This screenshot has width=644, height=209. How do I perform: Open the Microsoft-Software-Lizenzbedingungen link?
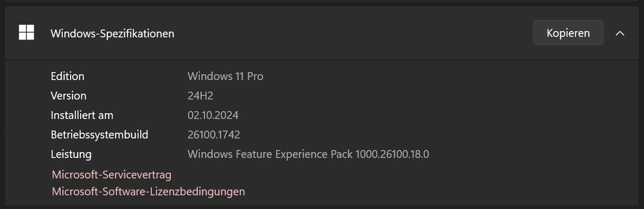click(148, 191)
